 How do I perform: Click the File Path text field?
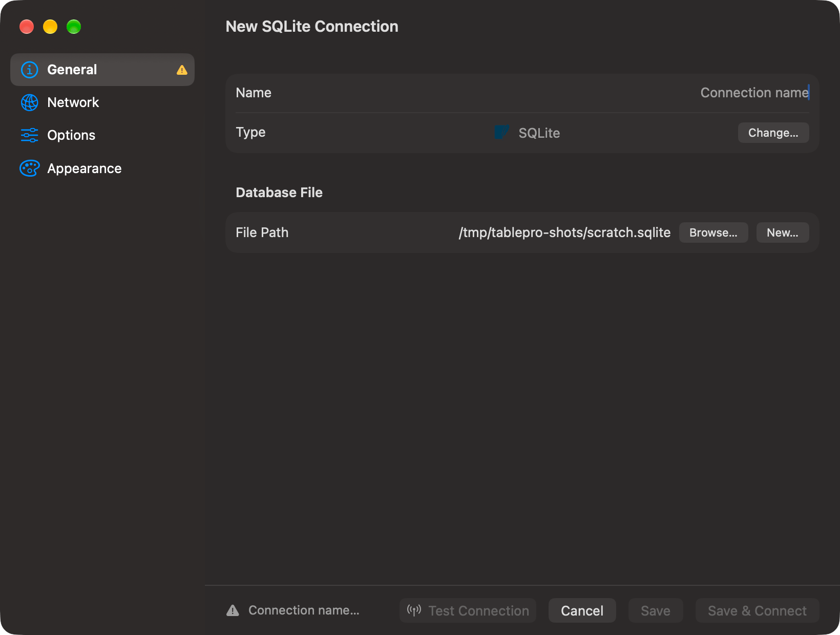(564, 232)
